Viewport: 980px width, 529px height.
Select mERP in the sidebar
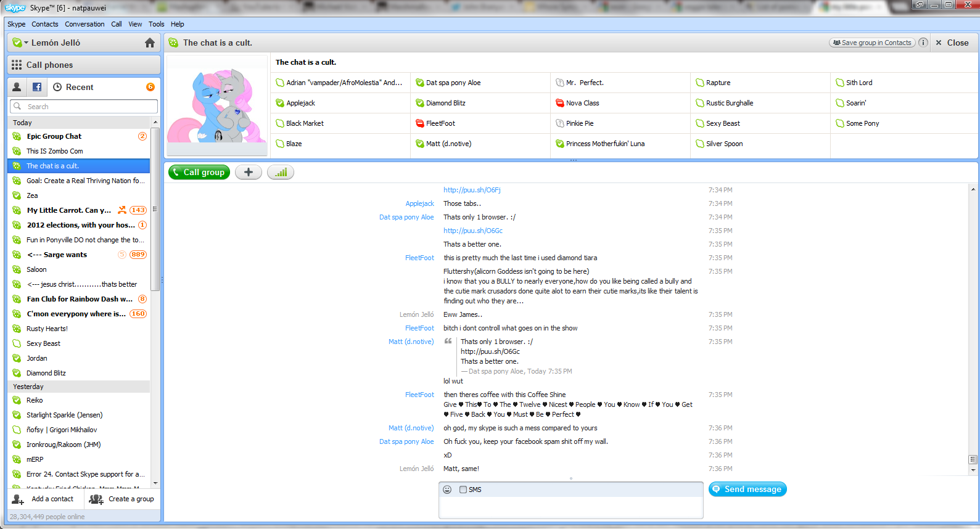point(79,459)
